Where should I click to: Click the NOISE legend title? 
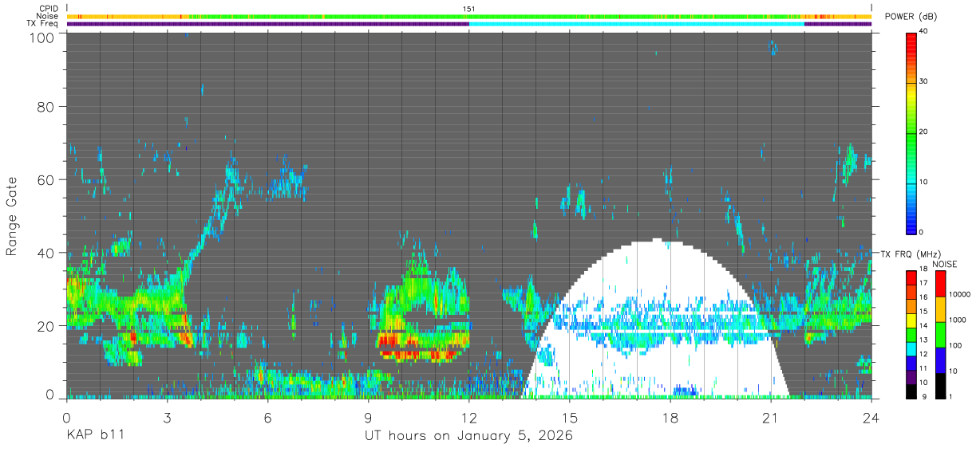(945, 264)
